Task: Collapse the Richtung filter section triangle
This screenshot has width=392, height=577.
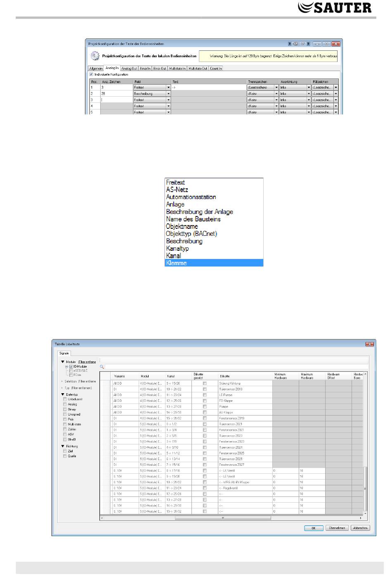Action: tap(63, 446)
